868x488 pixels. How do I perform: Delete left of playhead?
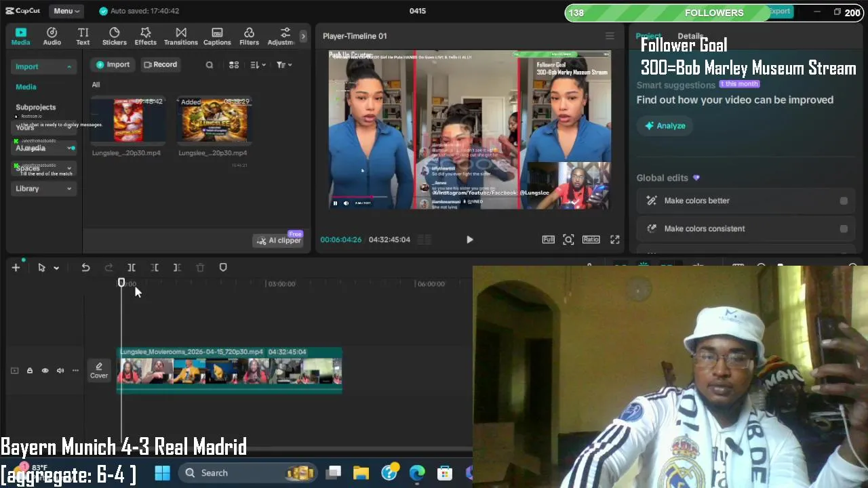coord(155,268)
